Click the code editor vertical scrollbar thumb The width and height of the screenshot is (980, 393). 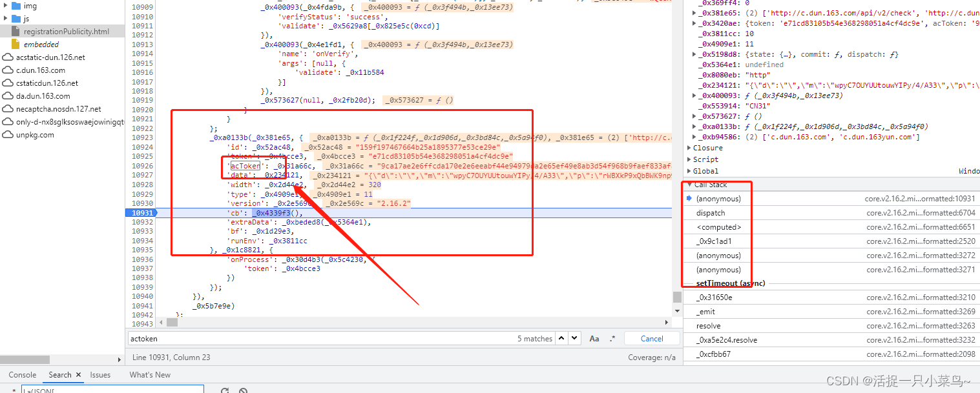(x=677, y=296)
